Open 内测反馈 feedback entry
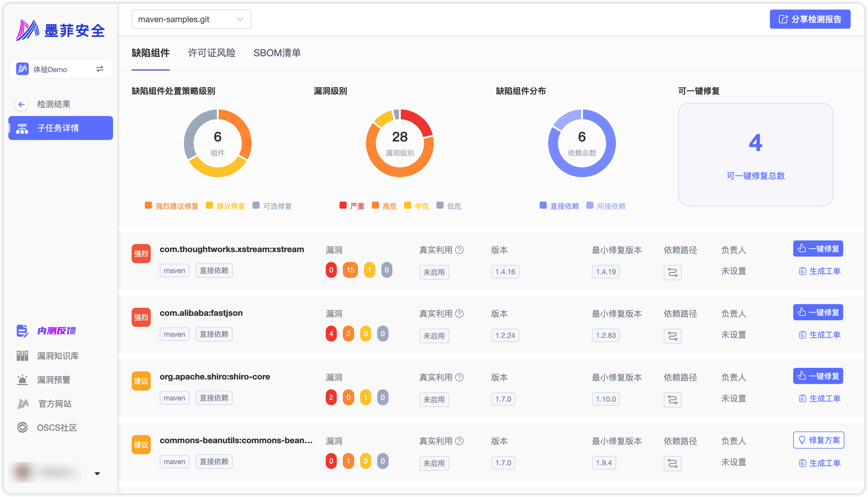This screenshot has width=868, height=497. click(56, 330)
